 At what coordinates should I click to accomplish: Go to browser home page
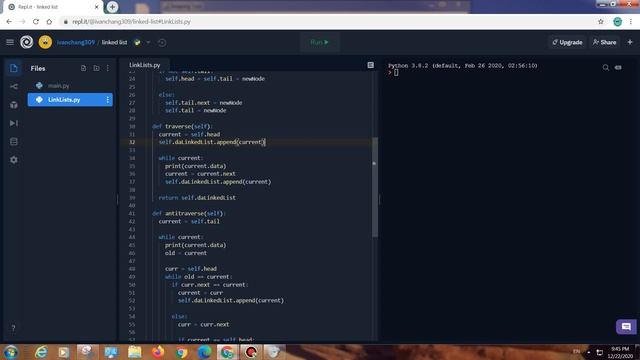49,22
